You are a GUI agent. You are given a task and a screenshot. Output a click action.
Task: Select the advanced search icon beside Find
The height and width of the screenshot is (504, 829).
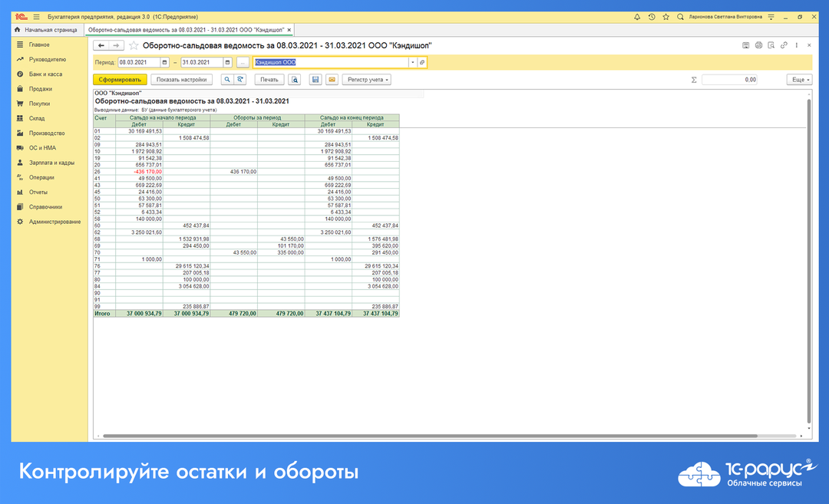(239, 79)
